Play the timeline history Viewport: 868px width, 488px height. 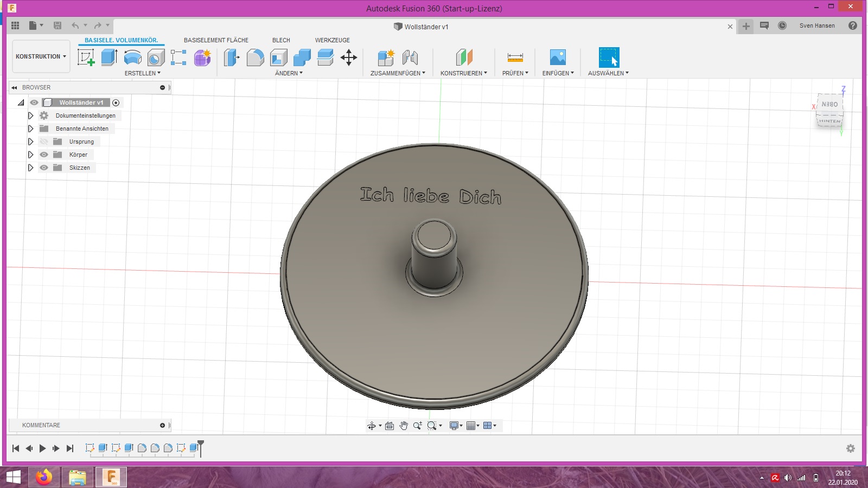point(43,448)
